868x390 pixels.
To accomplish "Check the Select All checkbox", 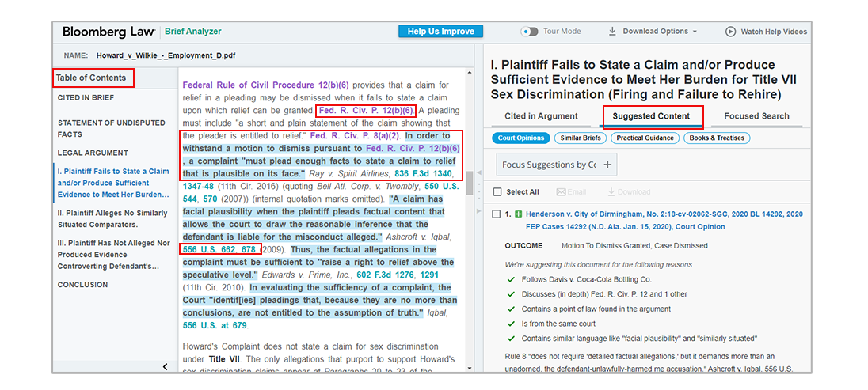I will coord(497,192).
